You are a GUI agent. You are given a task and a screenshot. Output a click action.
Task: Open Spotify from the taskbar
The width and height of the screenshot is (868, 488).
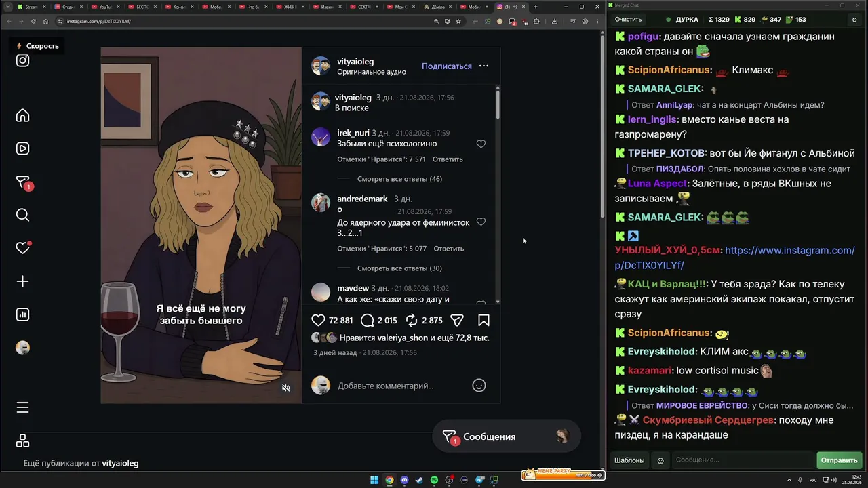[434, 481]
